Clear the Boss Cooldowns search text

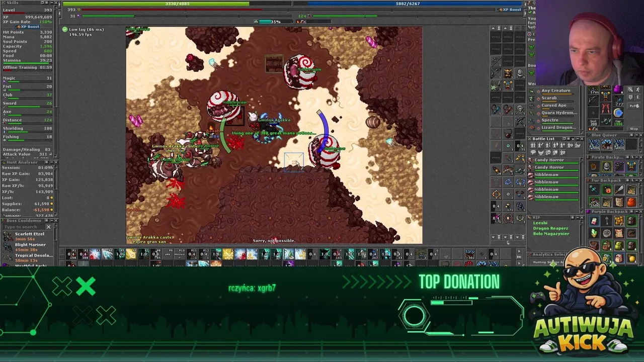click(x=49, y=227)
